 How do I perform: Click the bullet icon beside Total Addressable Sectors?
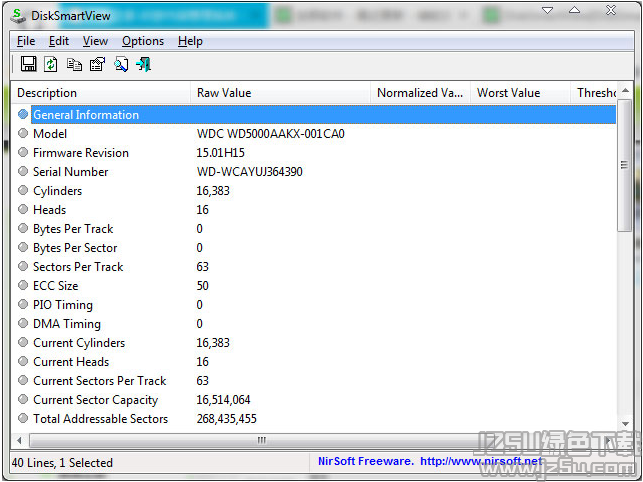tap(23, 418)
